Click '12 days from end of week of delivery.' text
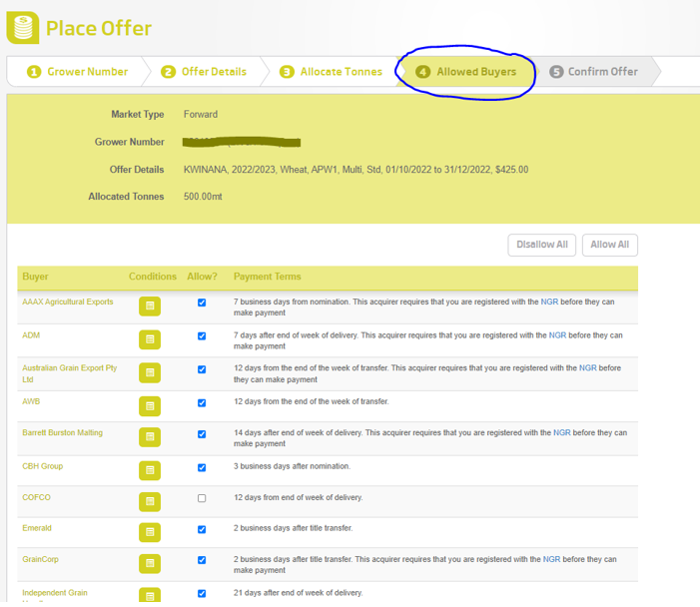The height and width of the screenshot is (607, 700). (x=299, y=497)
